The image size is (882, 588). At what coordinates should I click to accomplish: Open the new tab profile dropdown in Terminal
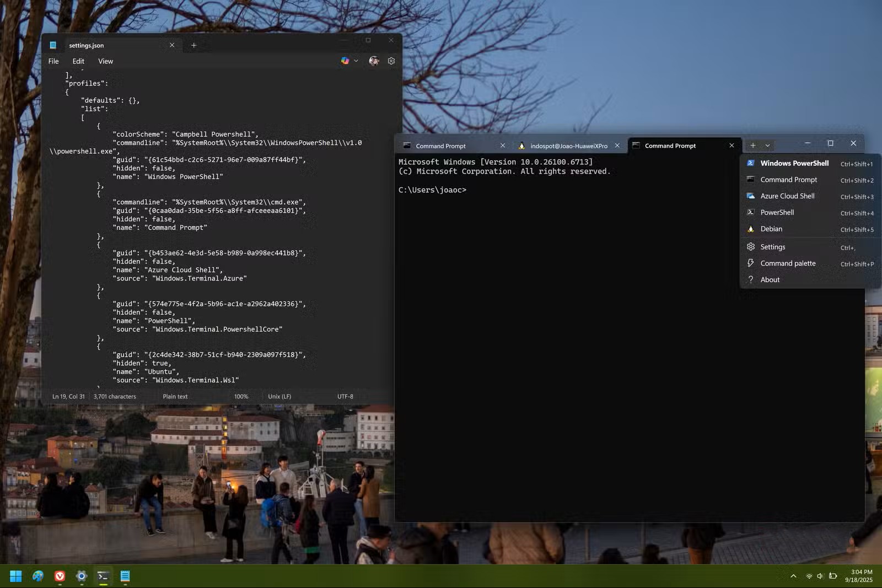pyautogui.click(x=767, y=145)
